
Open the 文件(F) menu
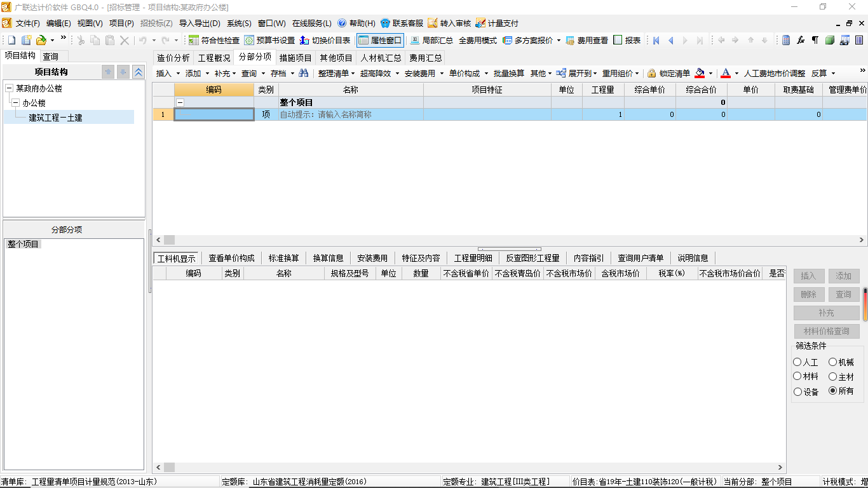pos(27,23)
